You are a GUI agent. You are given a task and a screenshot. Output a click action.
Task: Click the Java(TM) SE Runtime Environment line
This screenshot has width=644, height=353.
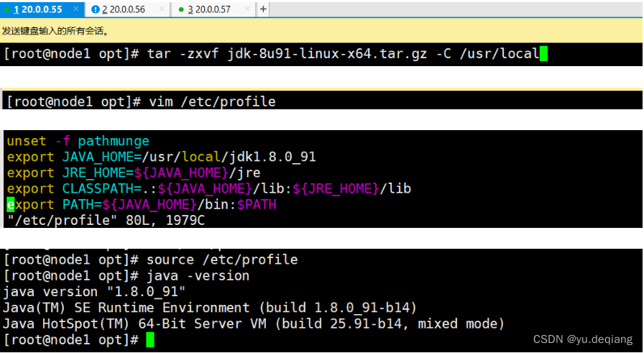tap(210, 308)
